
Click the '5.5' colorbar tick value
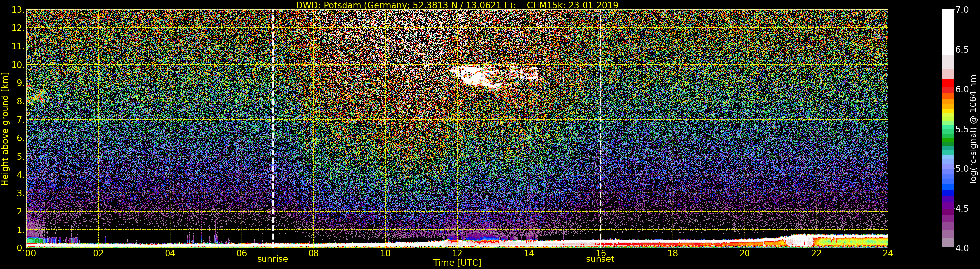[962, 129]
